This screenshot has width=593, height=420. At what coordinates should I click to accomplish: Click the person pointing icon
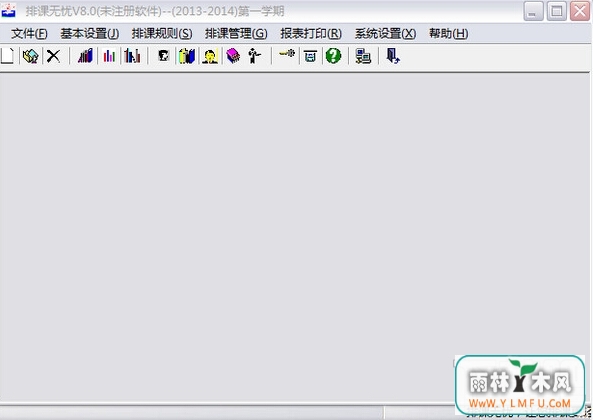tap(255, 56)
